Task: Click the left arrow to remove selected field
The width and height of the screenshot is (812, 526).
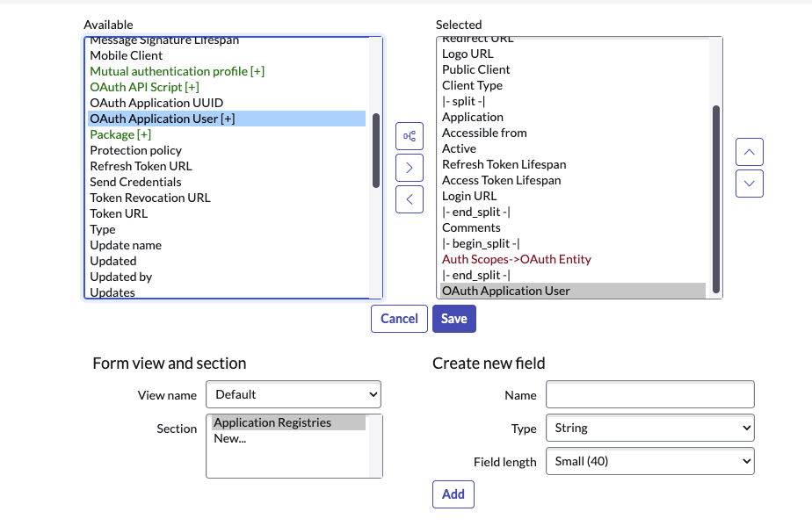Action: coord(409,199)
